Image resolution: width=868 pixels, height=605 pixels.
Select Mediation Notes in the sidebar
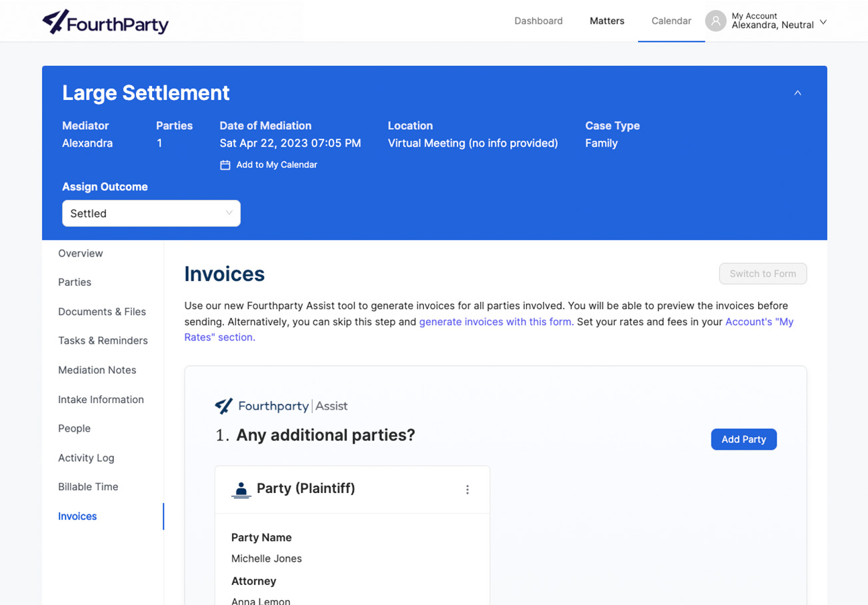(x=97, y=370)
